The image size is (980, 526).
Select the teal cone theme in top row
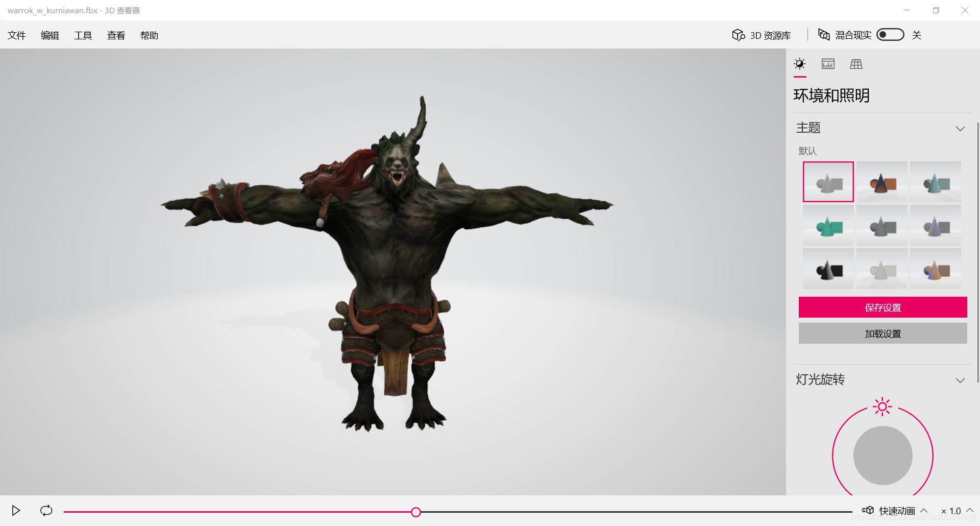click(x=936, y=182)
